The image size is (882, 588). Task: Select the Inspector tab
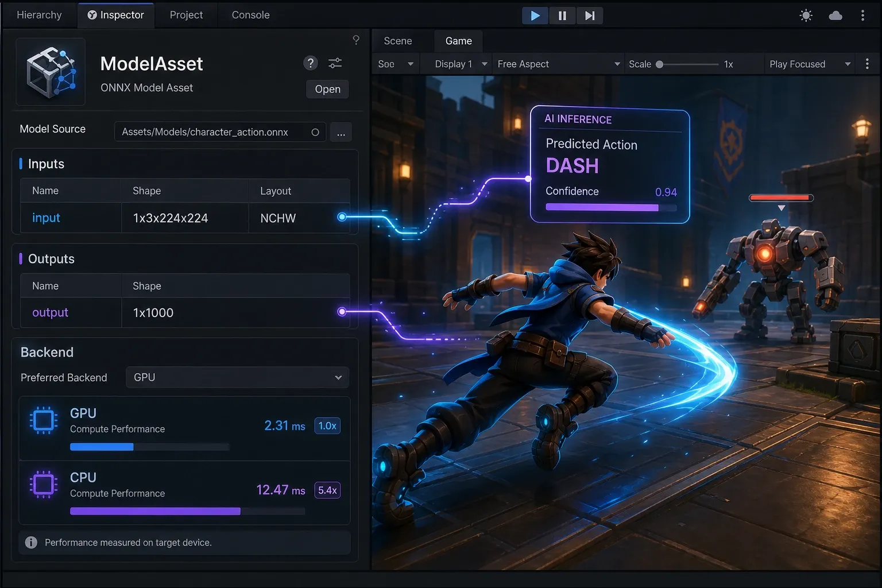[x=116, y=15]
